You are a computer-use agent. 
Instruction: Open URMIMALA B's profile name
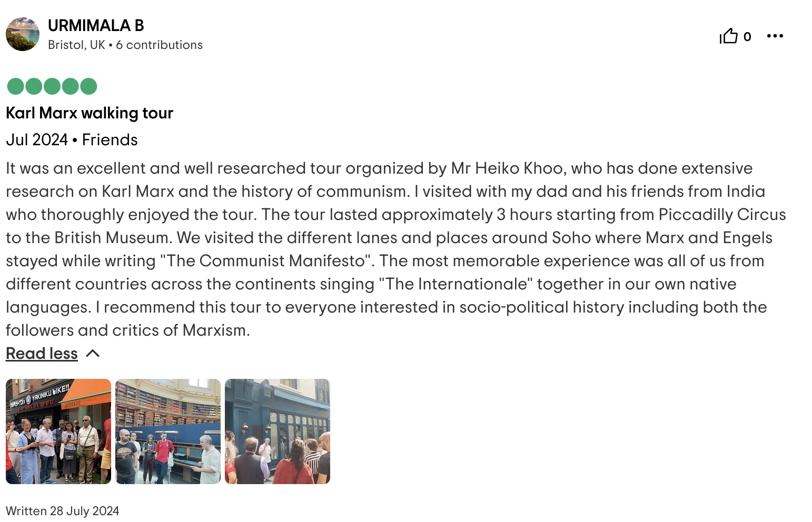(96, 25)
